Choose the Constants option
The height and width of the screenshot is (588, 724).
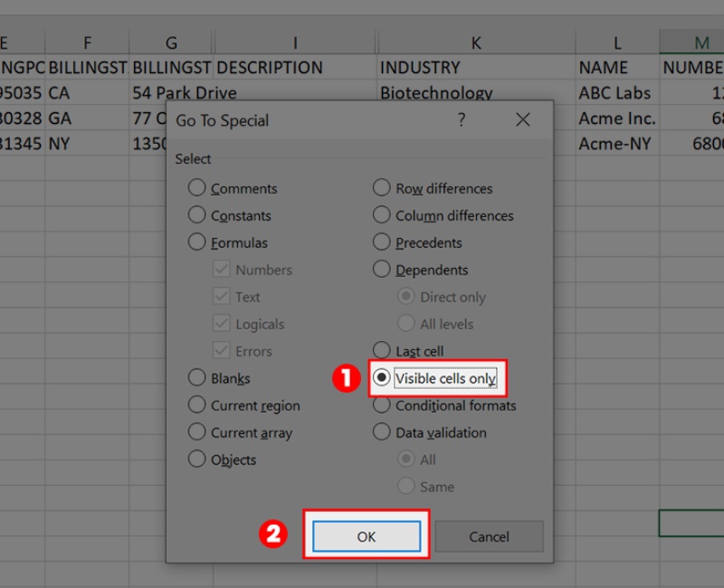tap(197, 215)
